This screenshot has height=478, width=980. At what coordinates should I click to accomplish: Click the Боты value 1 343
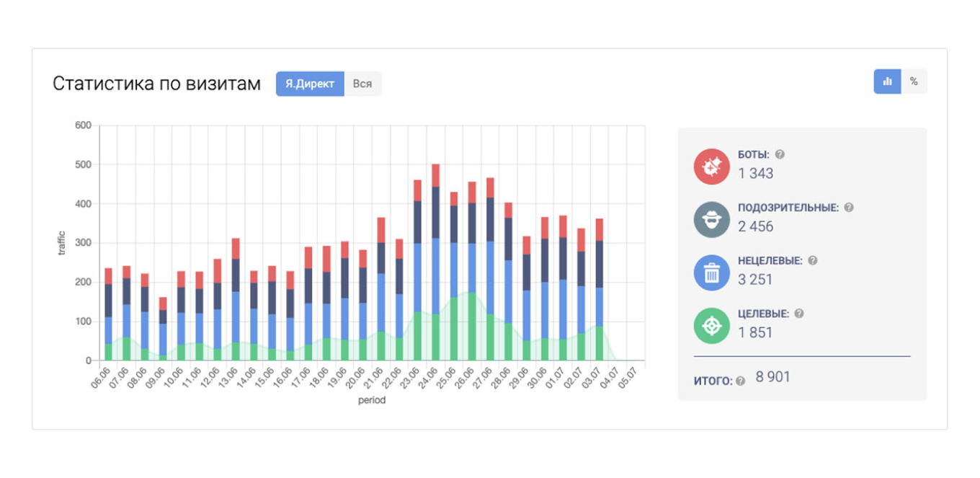pos(756,173)
